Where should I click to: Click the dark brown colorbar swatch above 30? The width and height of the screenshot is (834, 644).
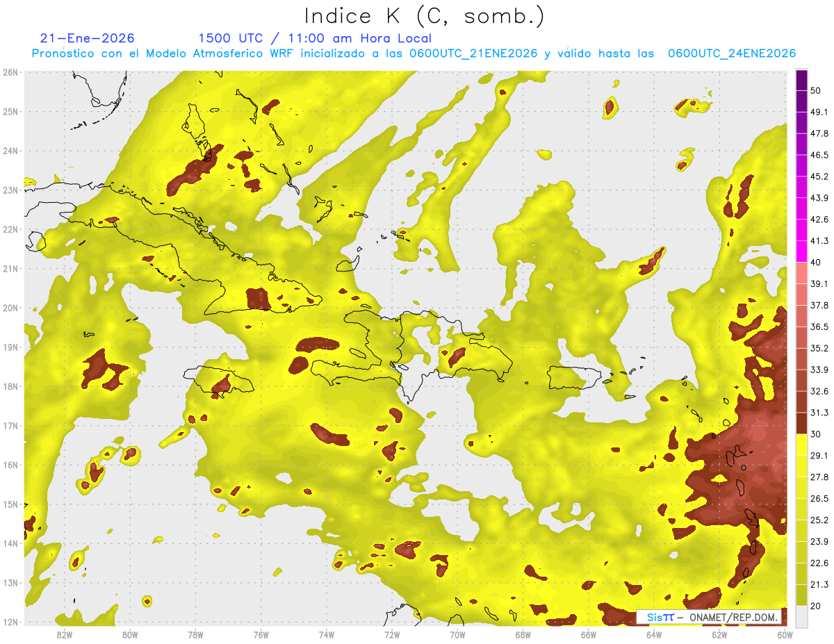pyautogui.click(x=801, y=423)
